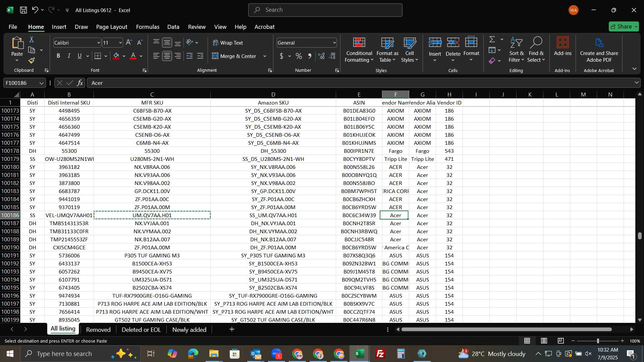Expand Conditional Formatting menu

point(359,50)
